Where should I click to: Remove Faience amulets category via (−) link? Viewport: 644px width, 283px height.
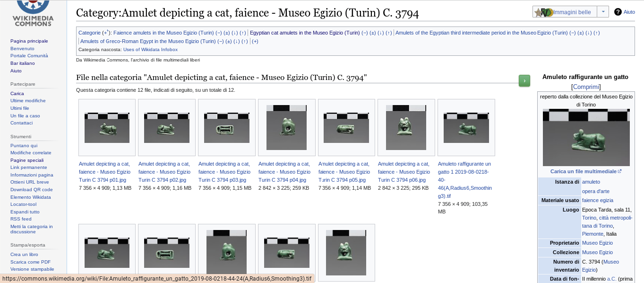pyautogui.click(x=219, y=33)
